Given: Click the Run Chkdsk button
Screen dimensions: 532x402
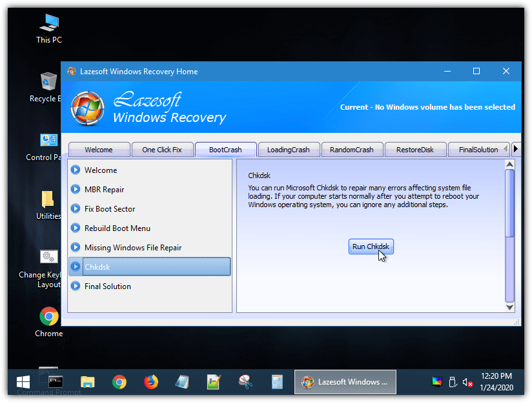Looking at the screenshot, I should pyautogui.click(x=371, y=246).
